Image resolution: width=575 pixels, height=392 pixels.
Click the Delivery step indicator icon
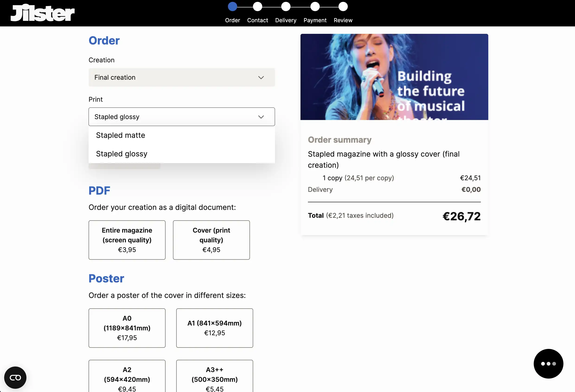(x=285, y=6)
